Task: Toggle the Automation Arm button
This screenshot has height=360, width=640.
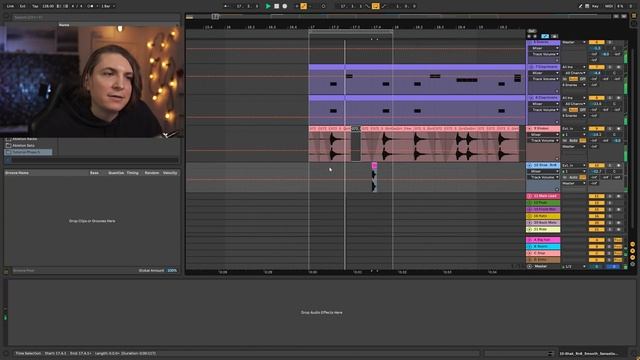Action: [303, 6]
